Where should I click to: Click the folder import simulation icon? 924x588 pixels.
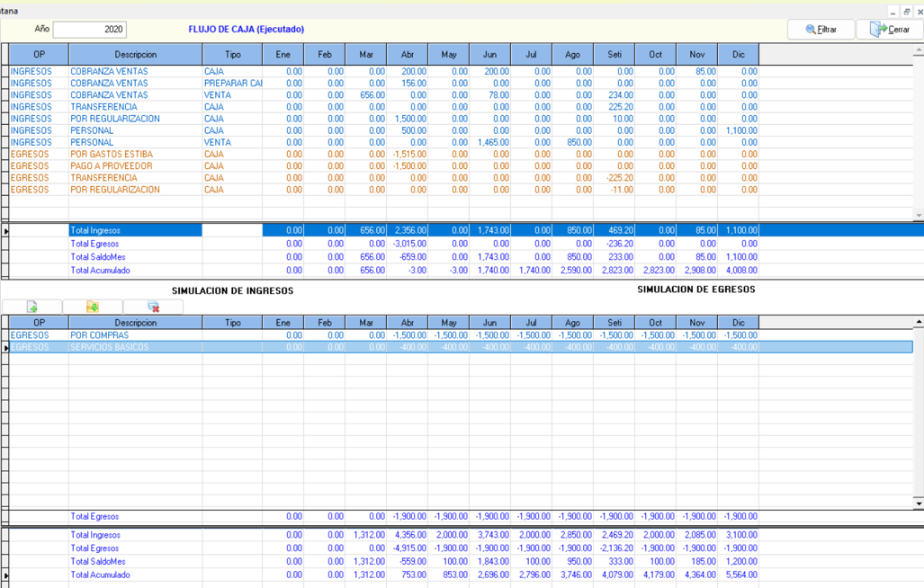tap(93, 307)
